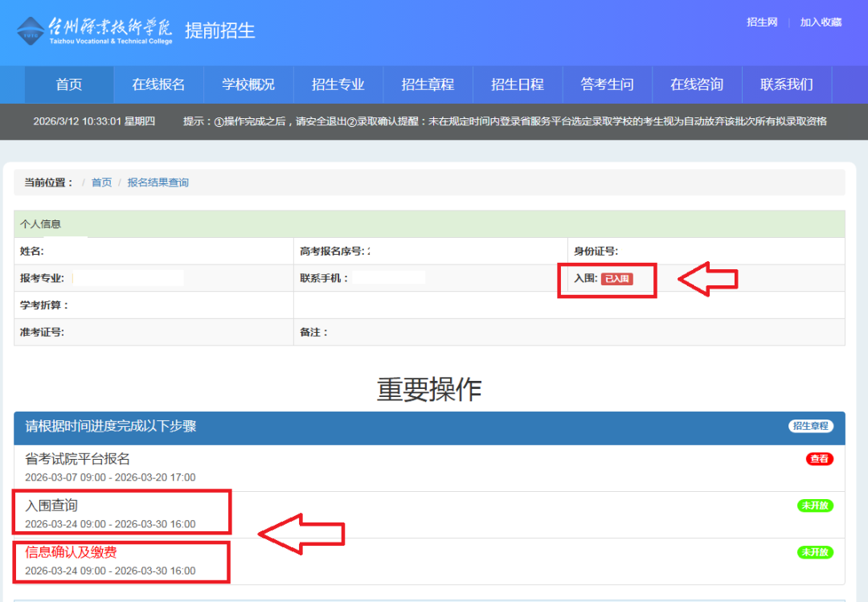Click the 未开放 badge beside 信息确认及缴费
This screenshot has width=868, height=602.
click(x=815, y=552)
